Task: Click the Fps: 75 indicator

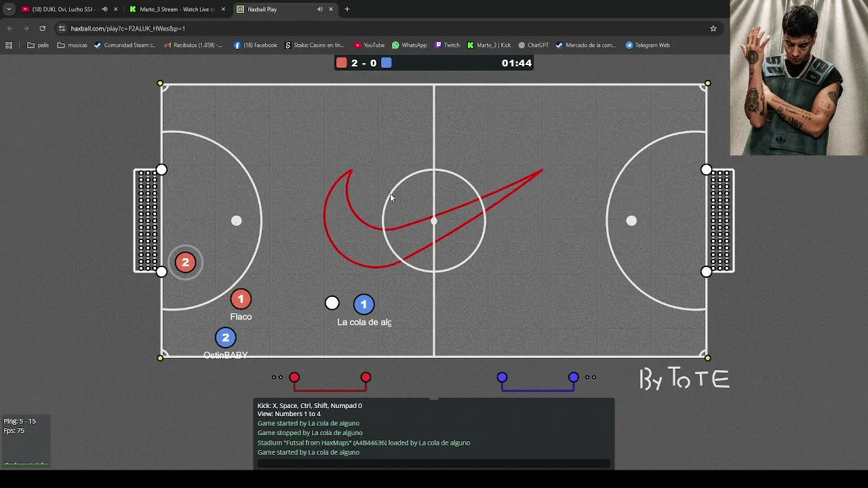Action: click(x=14, y=430)
